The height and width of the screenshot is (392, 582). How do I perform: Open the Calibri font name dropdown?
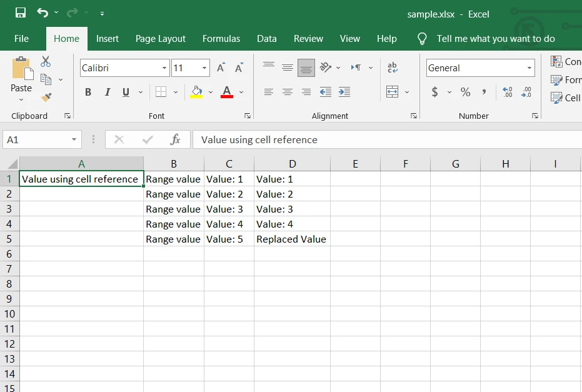[164, 68]
